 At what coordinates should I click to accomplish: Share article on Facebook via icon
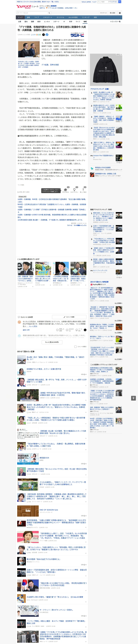(x=47, y=35)
